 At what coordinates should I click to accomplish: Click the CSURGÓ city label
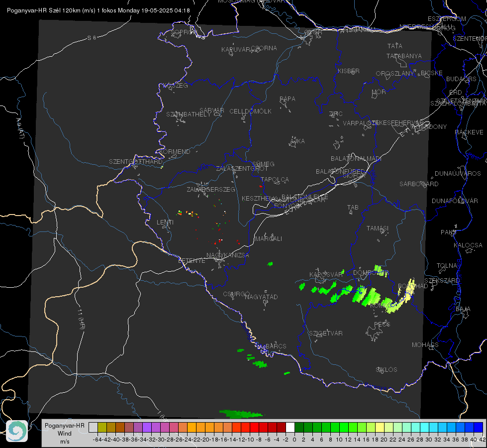[x=236, y=294]
